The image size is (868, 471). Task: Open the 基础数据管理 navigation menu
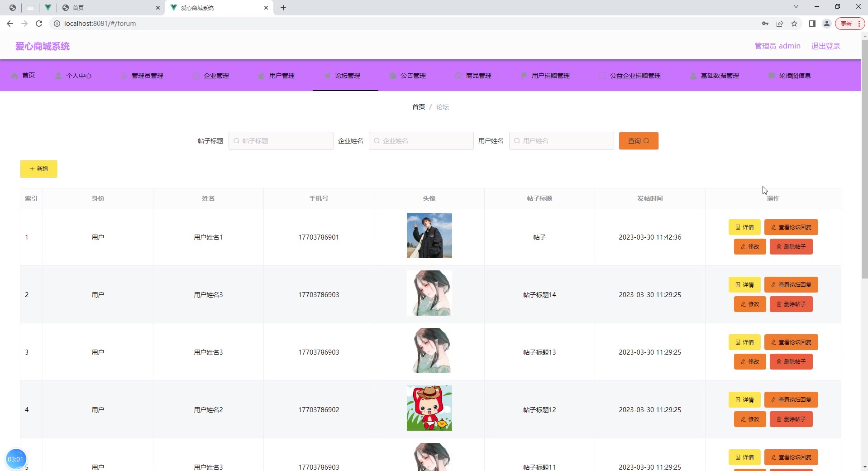[715, 76]
